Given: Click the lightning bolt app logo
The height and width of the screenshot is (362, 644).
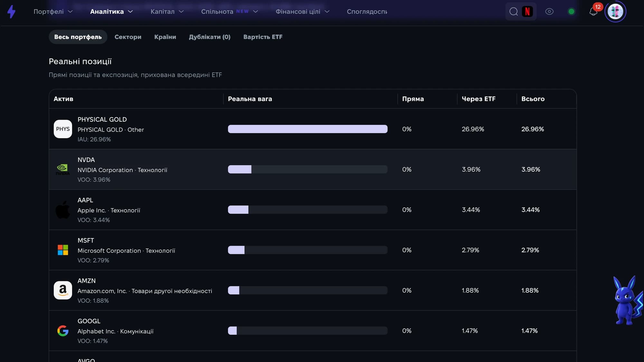Looking at the screenshot, I should pos(11,12).
